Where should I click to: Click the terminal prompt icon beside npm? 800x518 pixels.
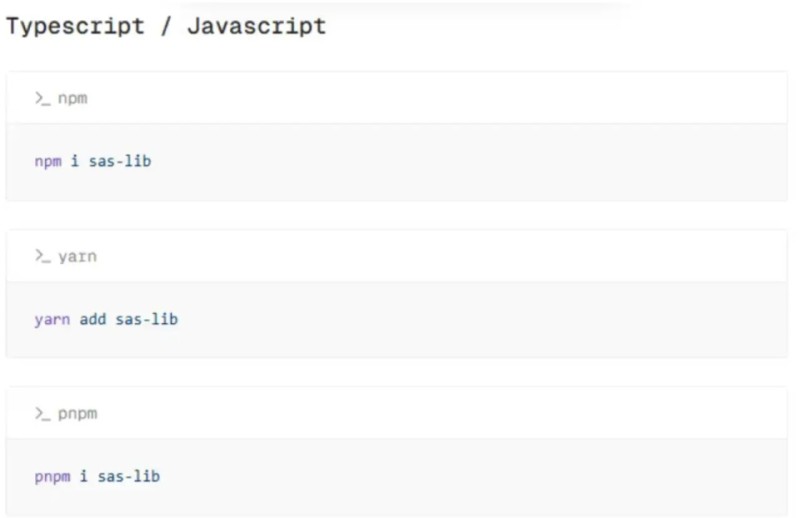pyautogui.click(x=43, y=98)
